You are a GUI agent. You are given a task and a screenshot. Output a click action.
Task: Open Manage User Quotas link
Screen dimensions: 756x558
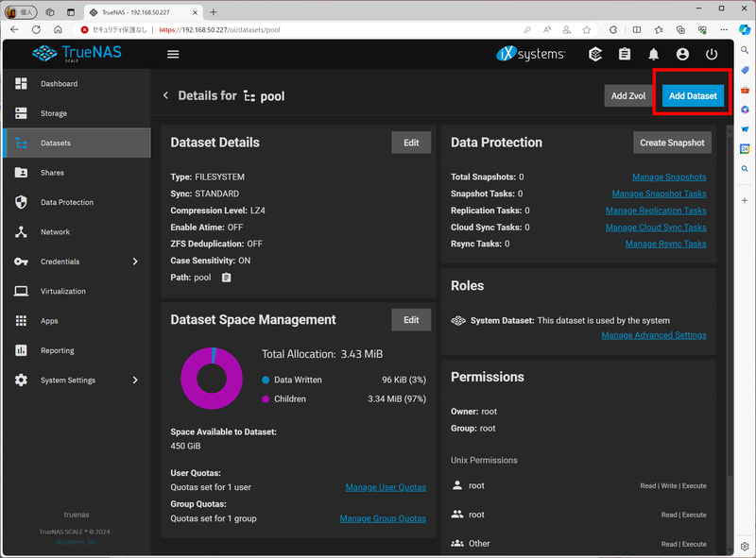pos(386,487)
